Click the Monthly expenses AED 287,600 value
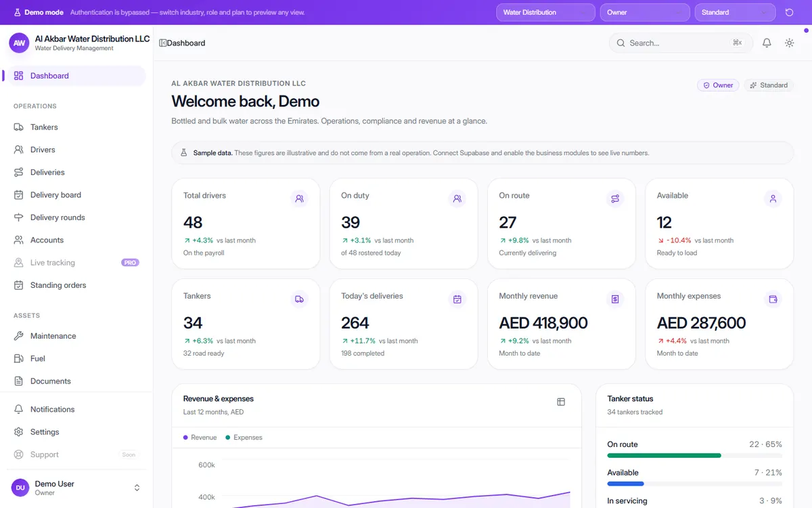Screen dimensions: 812x508 [x=701, y=323]
